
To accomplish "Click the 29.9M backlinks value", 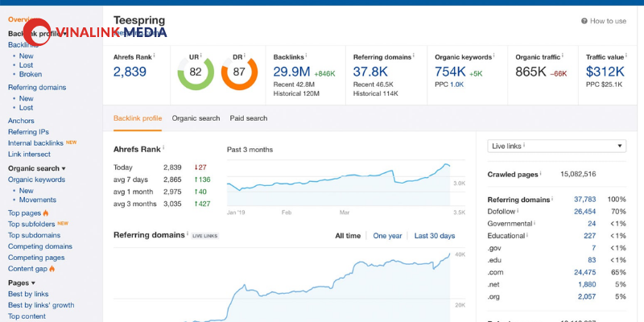I will [291, 72].
